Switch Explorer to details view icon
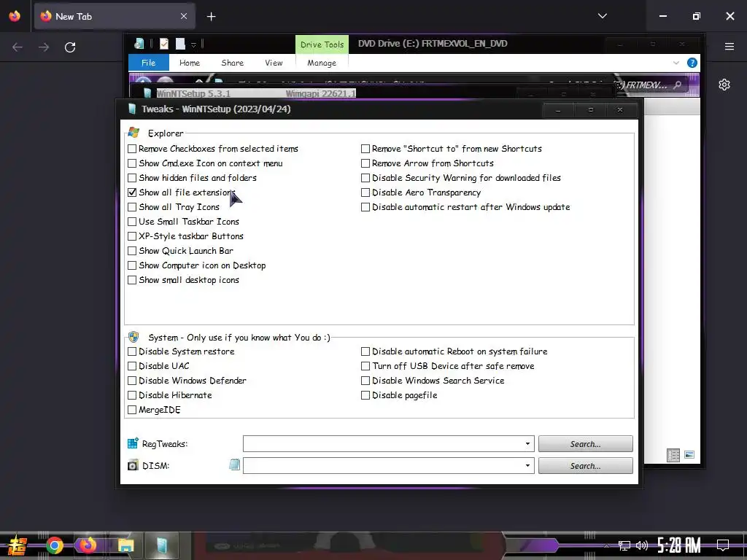747x560 pixels. point(673,455)
